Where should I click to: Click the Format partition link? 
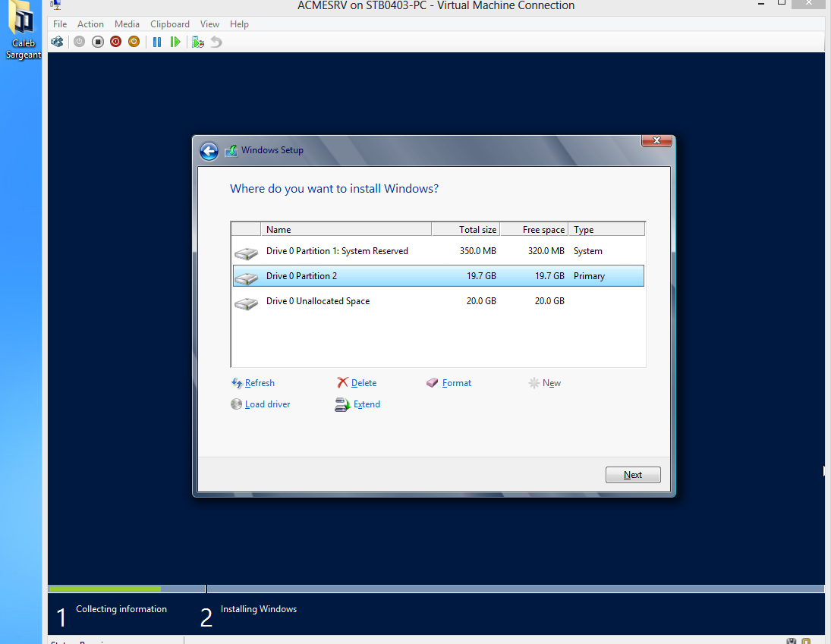tap(457, 383)
